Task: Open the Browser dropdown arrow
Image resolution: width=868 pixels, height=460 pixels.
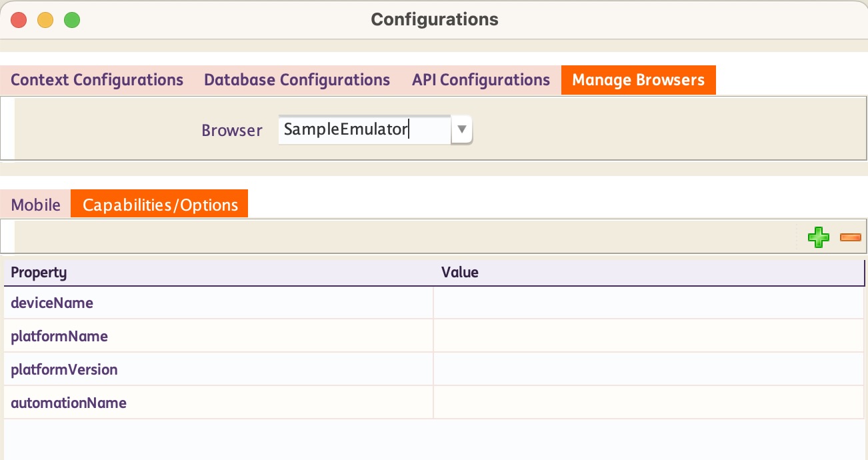Action: coord(461,129)
